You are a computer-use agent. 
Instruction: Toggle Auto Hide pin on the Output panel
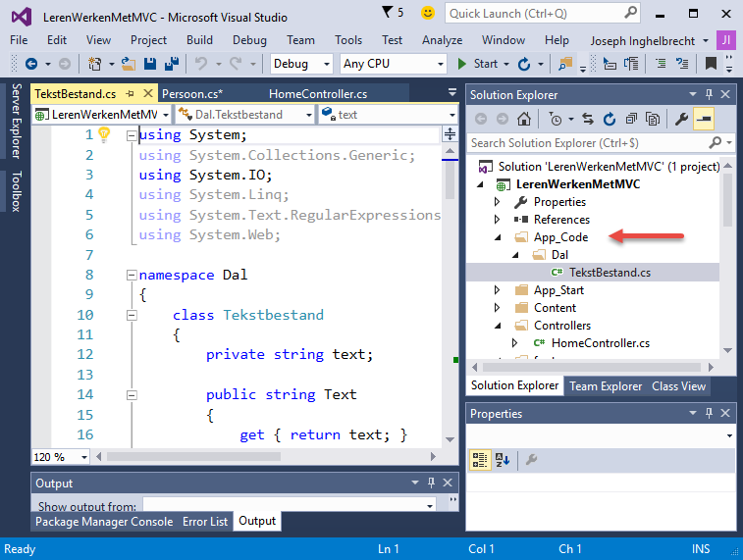pyautogui.click(x=431, y=483)
